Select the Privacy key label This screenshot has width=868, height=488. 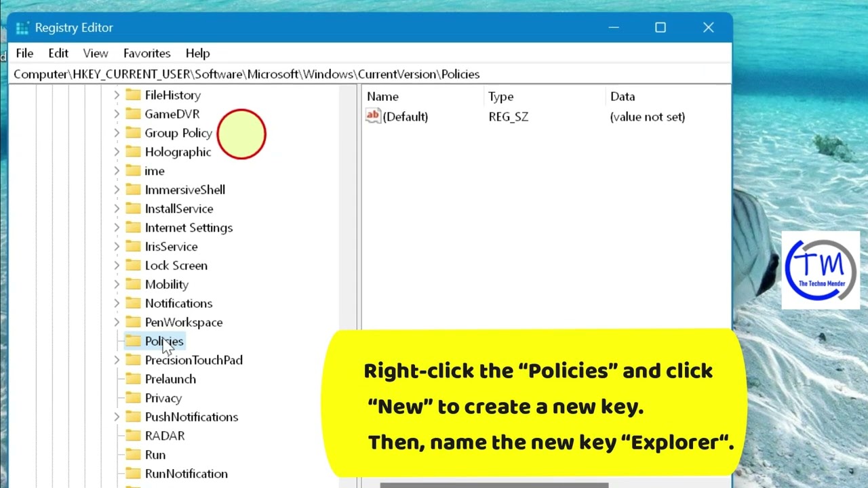163,398
